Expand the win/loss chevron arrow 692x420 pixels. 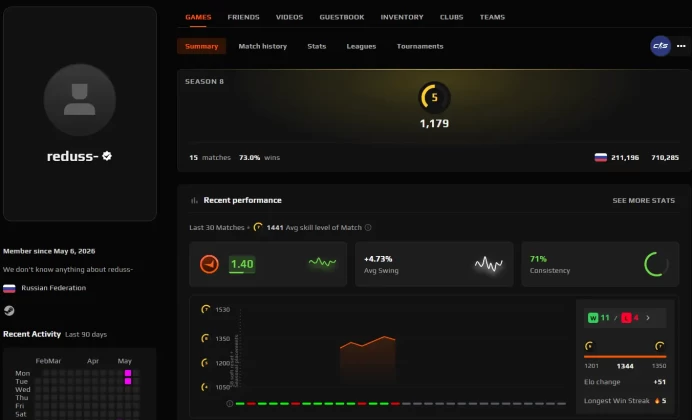pos(648,318)
